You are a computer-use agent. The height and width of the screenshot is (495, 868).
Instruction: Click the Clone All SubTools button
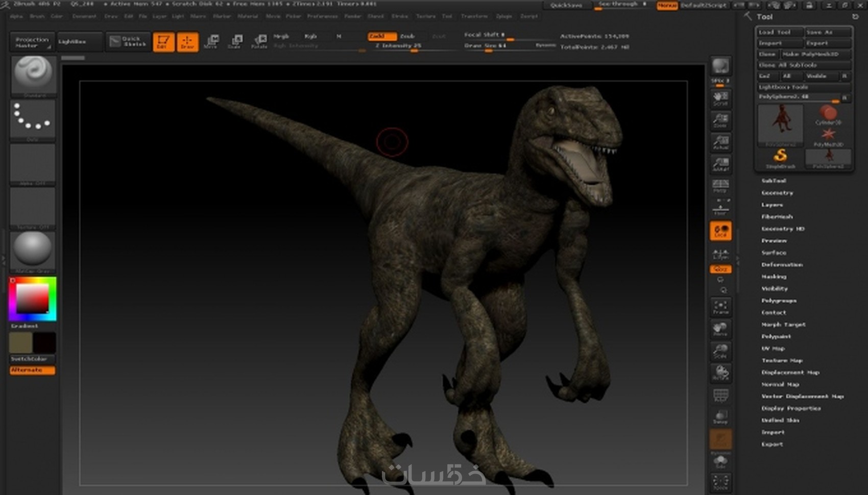point(804,65)
